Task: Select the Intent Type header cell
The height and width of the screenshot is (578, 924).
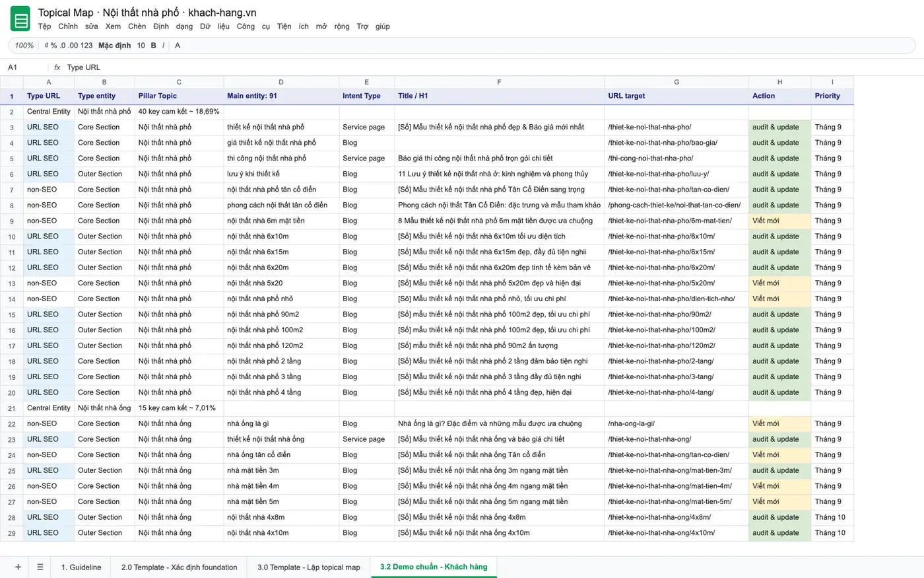Action: click(x=366, y=96)
